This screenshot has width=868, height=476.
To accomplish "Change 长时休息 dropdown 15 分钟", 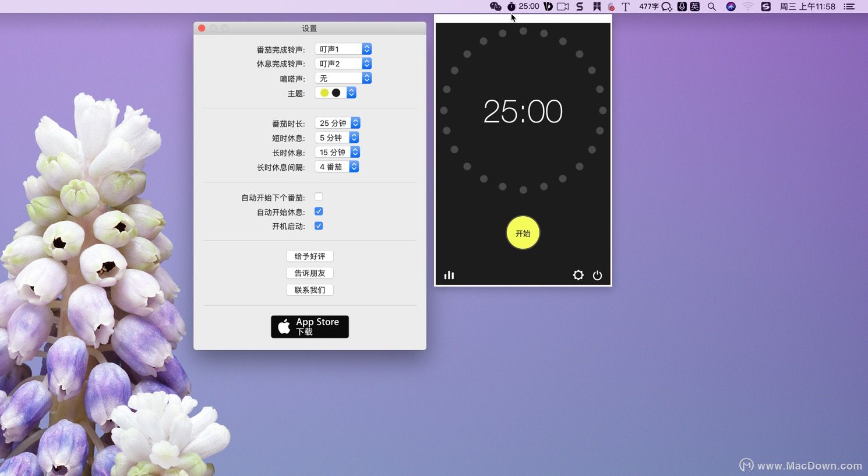I will [x=337, y=152].
